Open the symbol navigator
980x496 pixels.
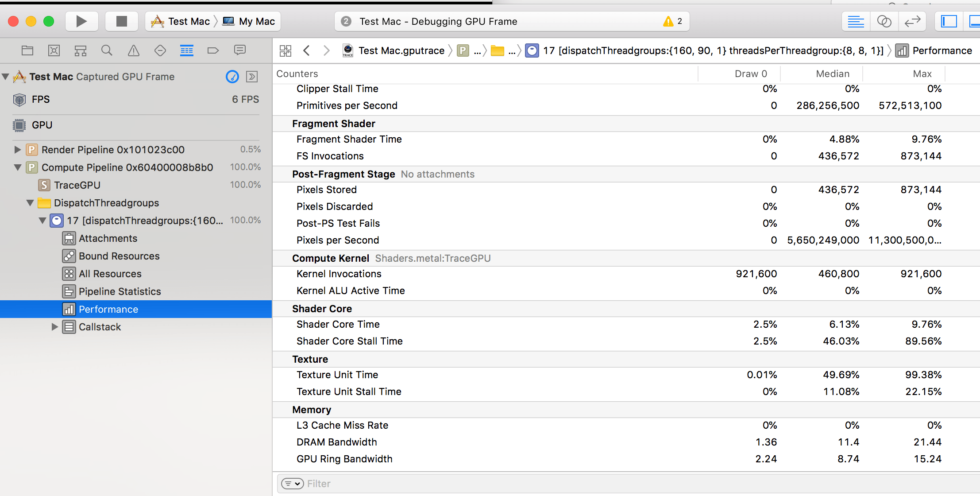tap(81, 50)
